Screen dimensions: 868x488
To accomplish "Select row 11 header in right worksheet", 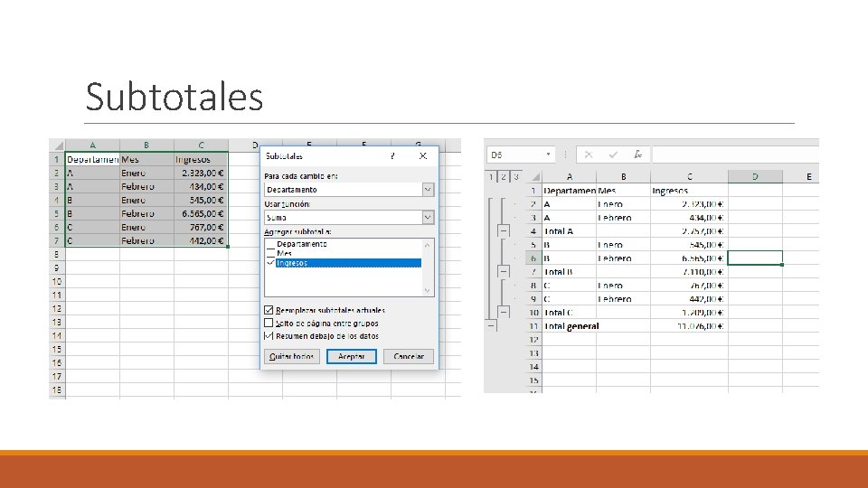I will tap(533, 326).
